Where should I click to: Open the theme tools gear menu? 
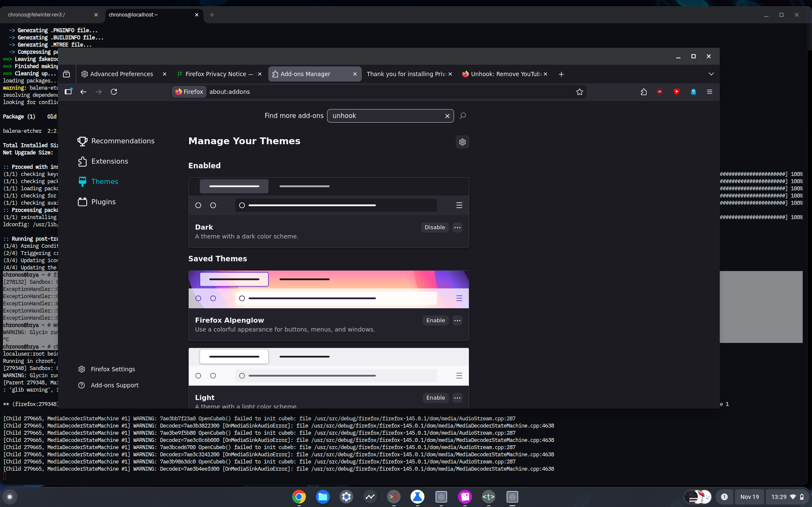462,142
